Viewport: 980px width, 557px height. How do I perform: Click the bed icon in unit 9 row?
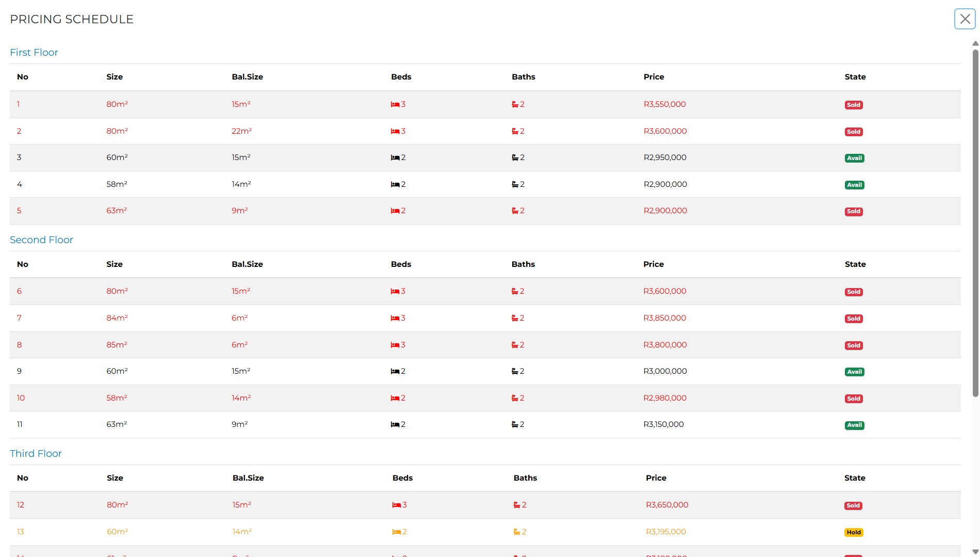click(x=395, y=372)
